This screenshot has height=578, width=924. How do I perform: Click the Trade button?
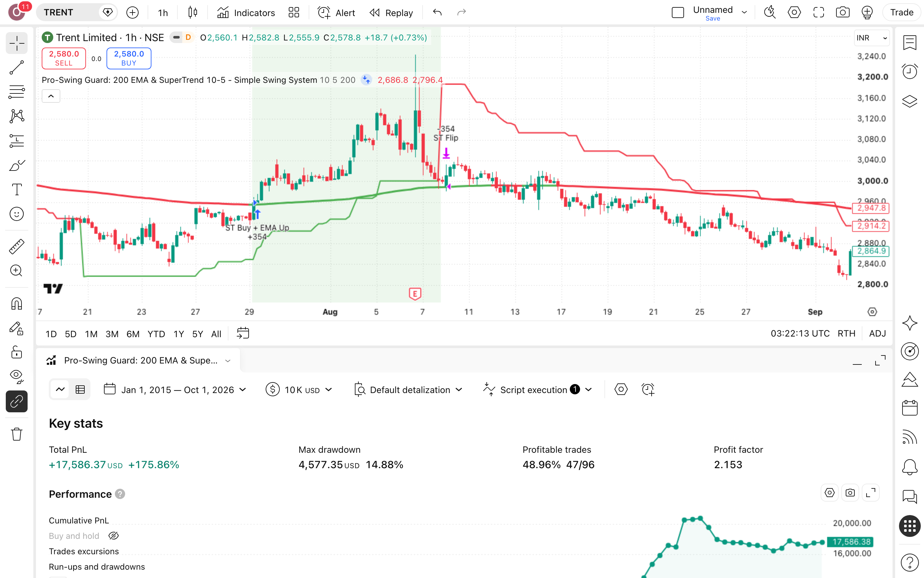click(x=902, y=13)
